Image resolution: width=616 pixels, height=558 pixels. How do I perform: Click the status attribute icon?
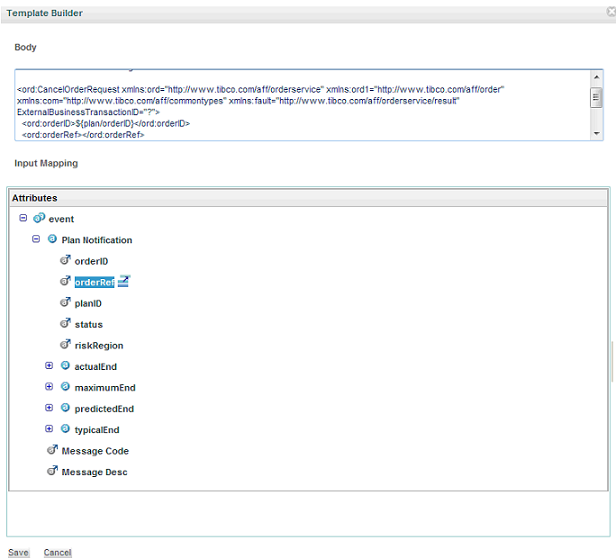[65, 323]
